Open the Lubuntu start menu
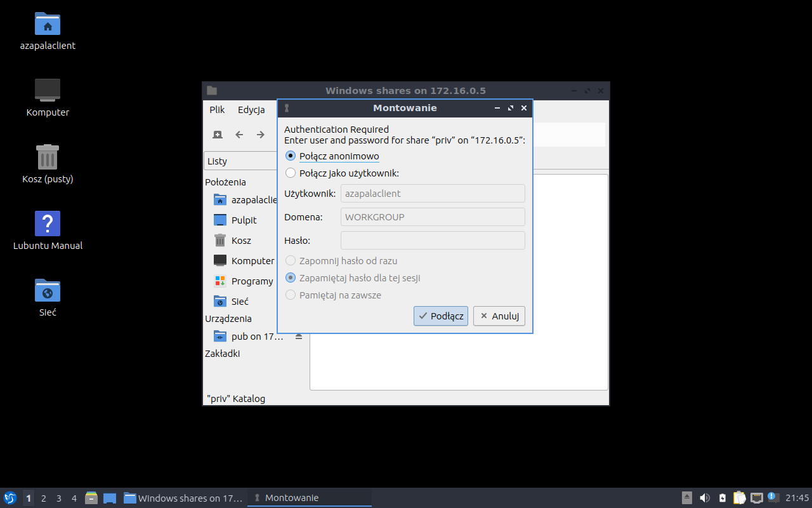This screenshot has height=508, width=812. [10, 498]
